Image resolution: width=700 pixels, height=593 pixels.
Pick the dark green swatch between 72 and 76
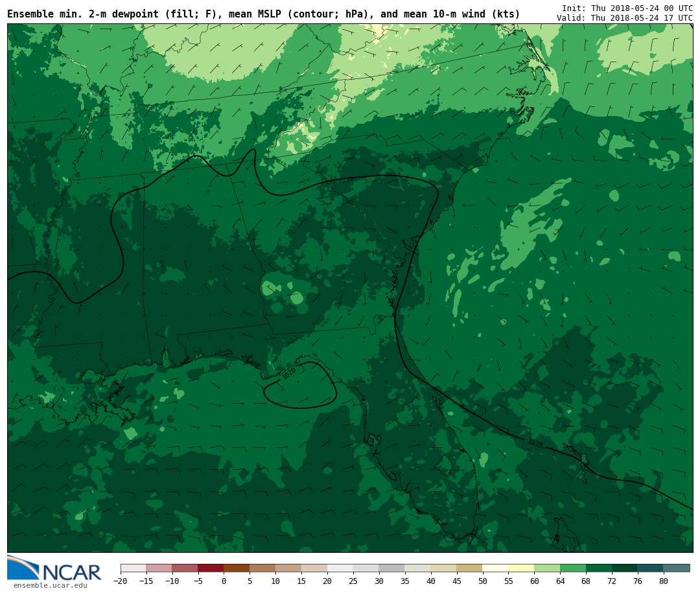click(x=625, y=568)
